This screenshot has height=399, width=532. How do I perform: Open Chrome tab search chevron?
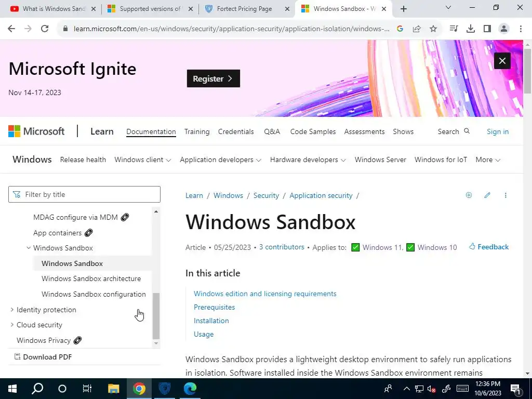click(448, 7)
